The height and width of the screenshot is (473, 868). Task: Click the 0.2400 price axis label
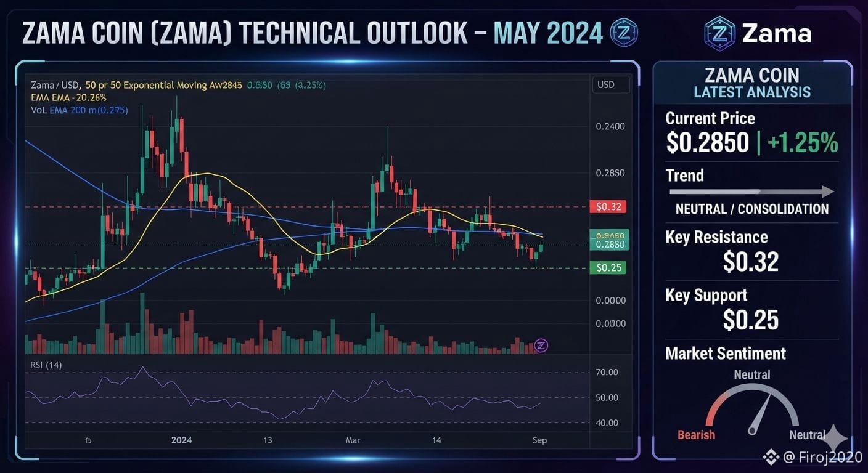click(610, 126)
